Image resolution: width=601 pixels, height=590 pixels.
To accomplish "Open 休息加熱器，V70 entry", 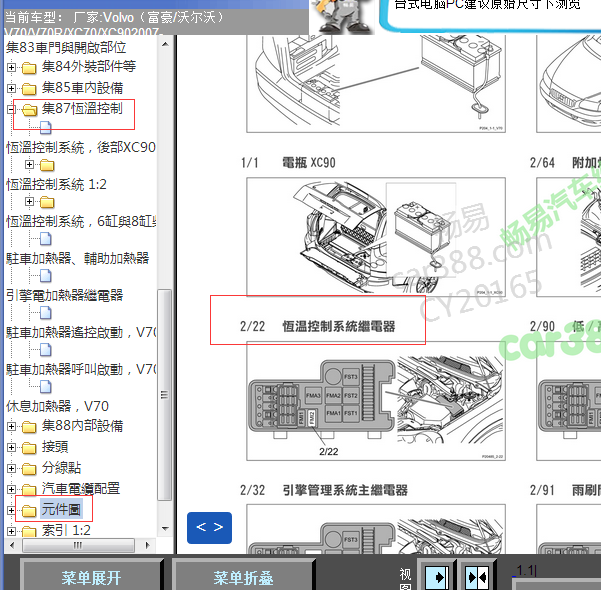I will [x=57, y=406].
